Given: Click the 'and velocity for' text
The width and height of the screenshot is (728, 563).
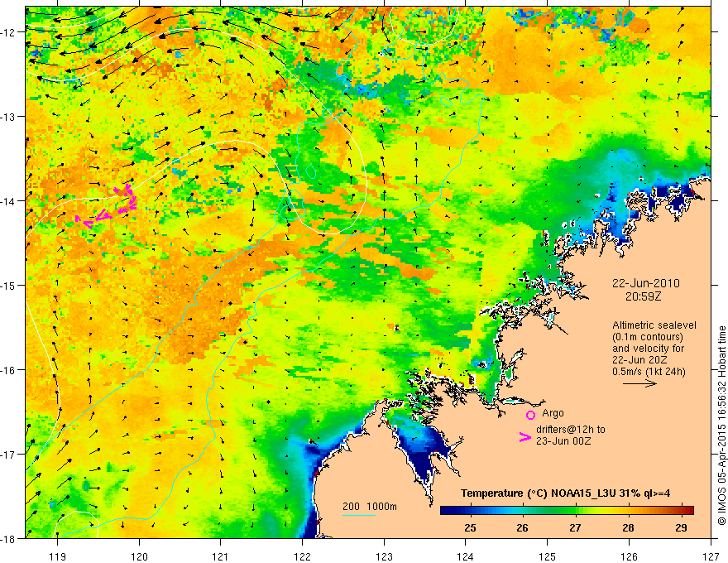Looking at the screenshot, I should [x=648, y=349].
